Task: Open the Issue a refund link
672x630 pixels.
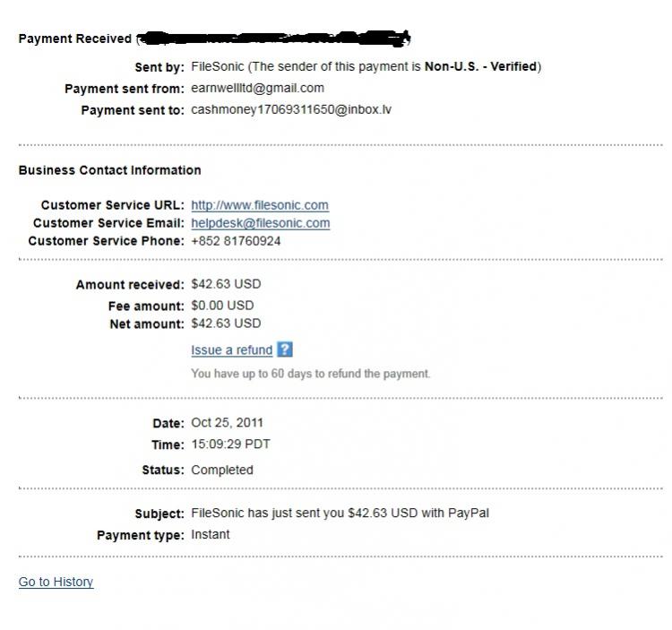Action: [231, 350]
